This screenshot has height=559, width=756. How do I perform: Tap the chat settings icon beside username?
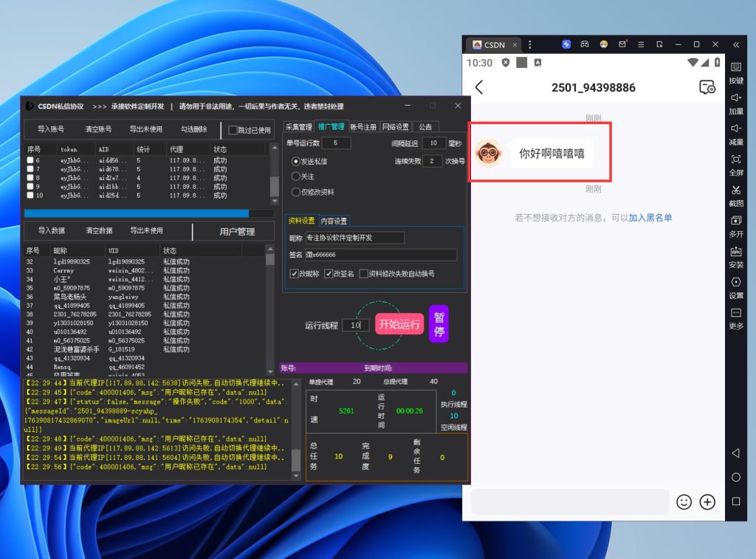[707, 87]
